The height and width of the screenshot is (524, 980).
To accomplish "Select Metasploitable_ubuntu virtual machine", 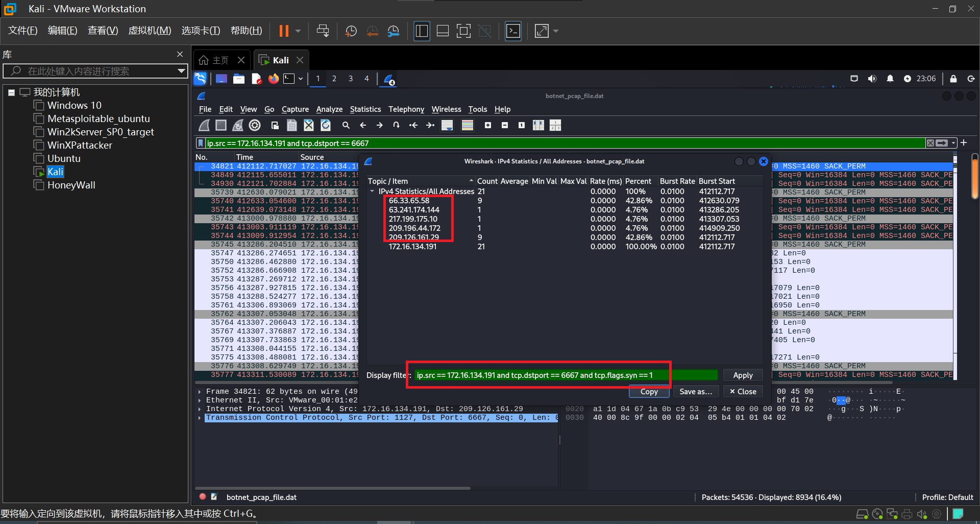I will click(x=99, y=118).
